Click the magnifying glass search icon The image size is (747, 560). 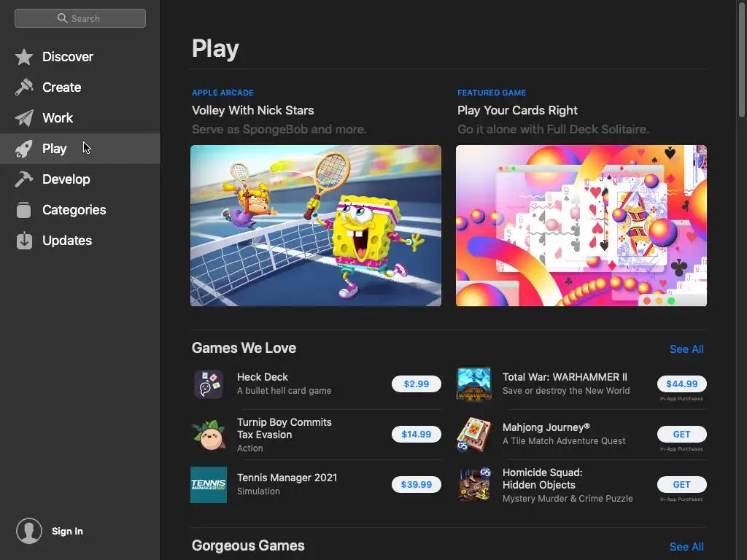[x=62, y=18]
